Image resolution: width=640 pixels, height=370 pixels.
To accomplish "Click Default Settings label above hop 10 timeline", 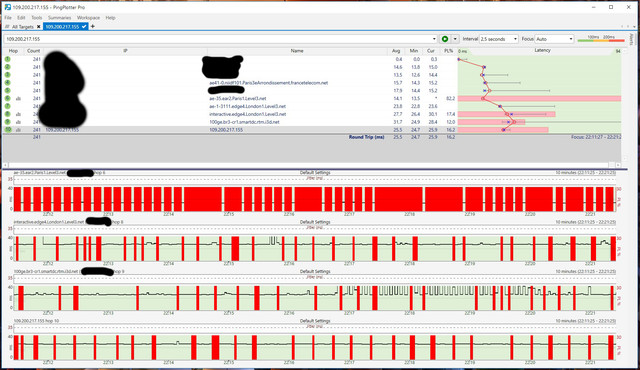I will click(x=315, y=321).
